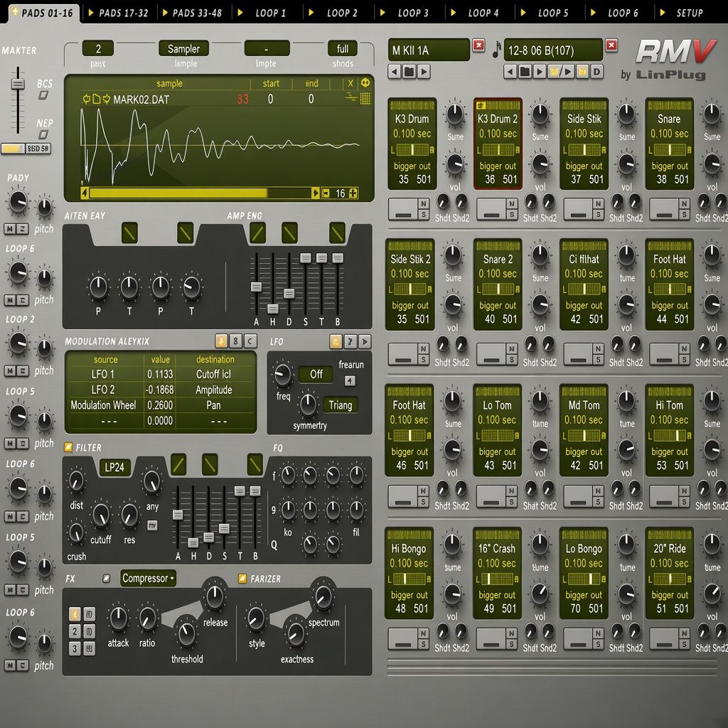Viewport: 728px width, 728px height.
Task: Toggle the S button under Snare pad
Action: 685,215
